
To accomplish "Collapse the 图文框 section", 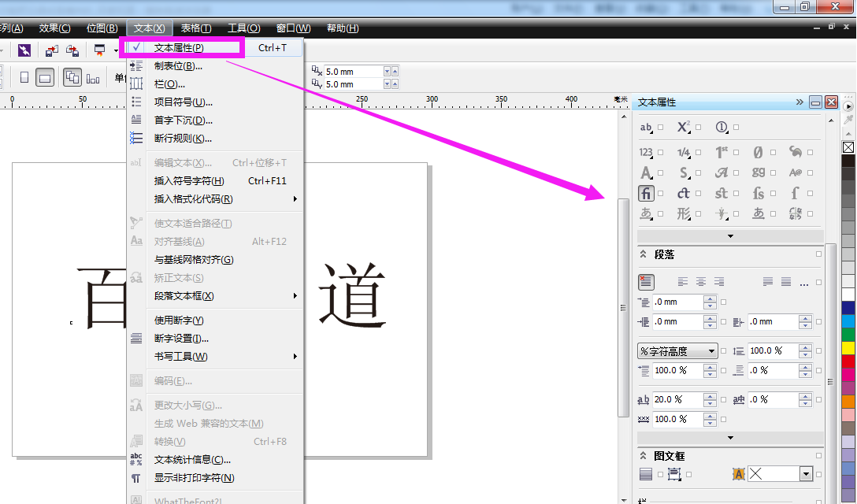I will coord(643,456).
